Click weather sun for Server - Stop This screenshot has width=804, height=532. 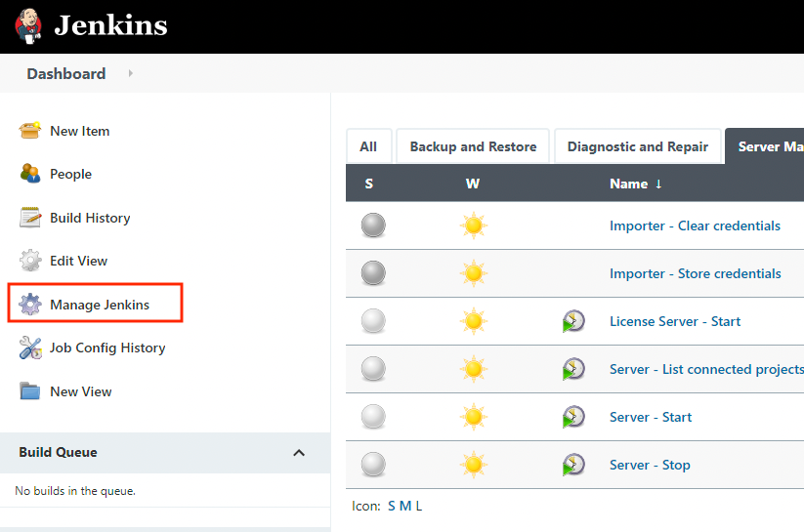tap(473, 465)
